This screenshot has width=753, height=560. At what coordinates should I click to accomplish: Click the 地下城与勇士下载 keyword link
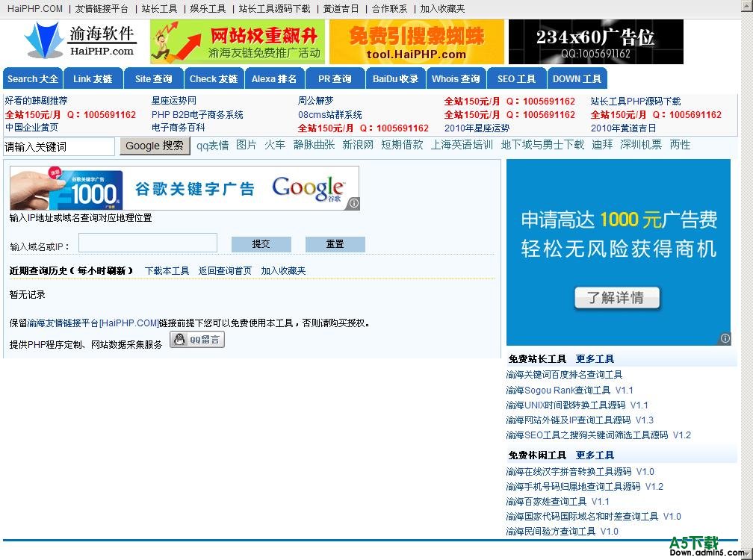[542, 144]
